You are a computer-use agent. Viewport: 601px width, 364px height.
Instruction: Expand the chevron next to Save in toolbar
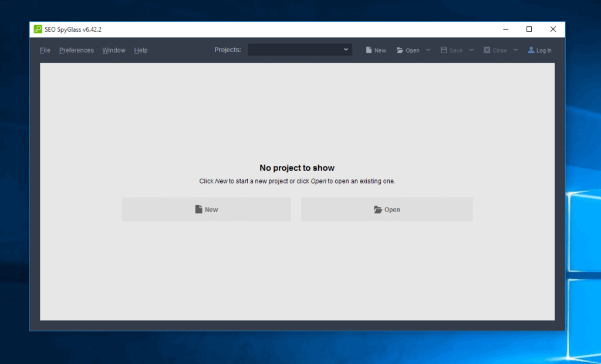pyautogui.click(x=471, y=50)
